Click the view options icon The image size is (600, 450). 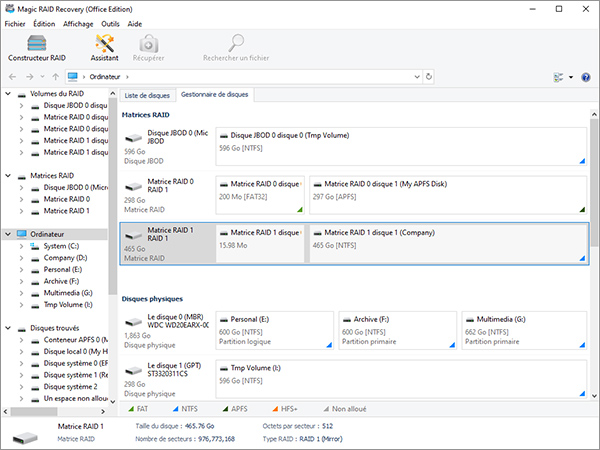click(x=558, y=77)
